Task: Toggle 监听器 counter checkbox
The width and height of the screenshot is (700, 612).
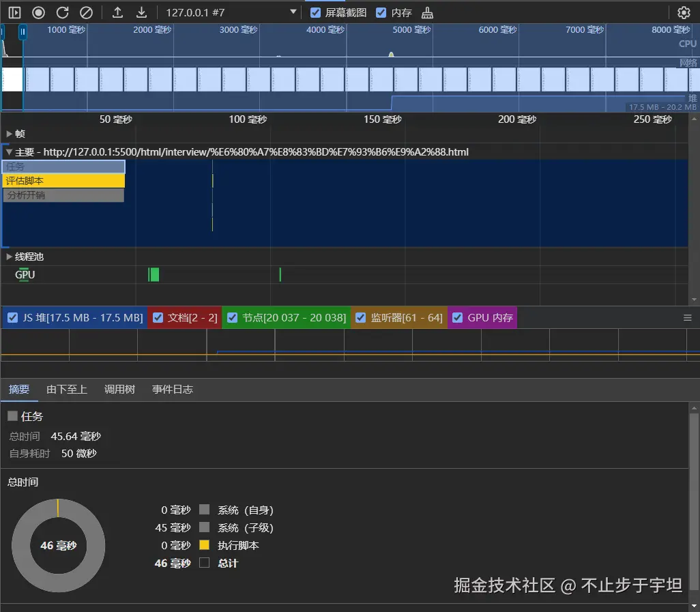Action: (x=360, y=318)
